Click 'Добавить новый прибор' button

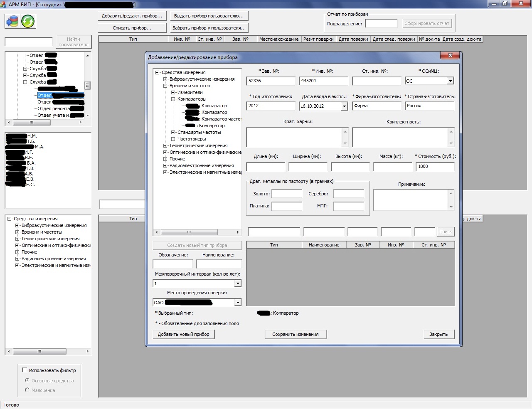point(184,334)
